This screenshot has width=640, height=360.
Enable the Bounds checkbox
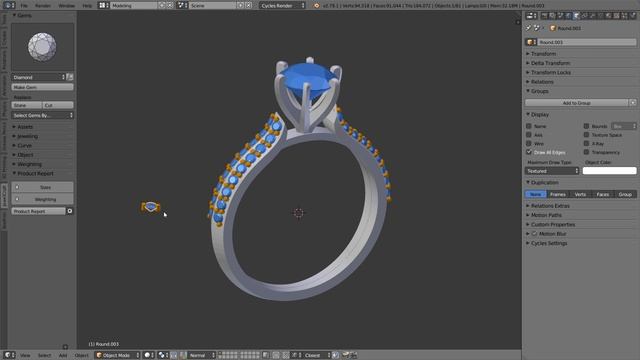click(x=587, y=126)
